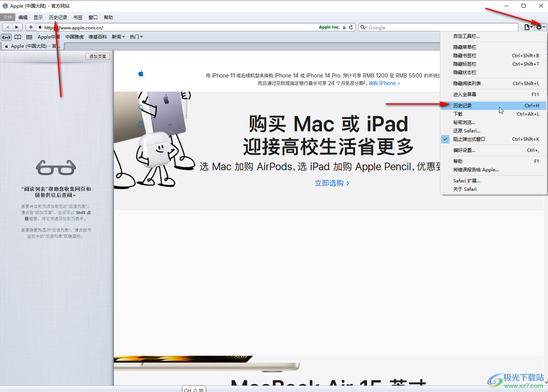548x392 pixels.
Task: Open 偏好设置... from gear menu
Action: click(494, 150)
